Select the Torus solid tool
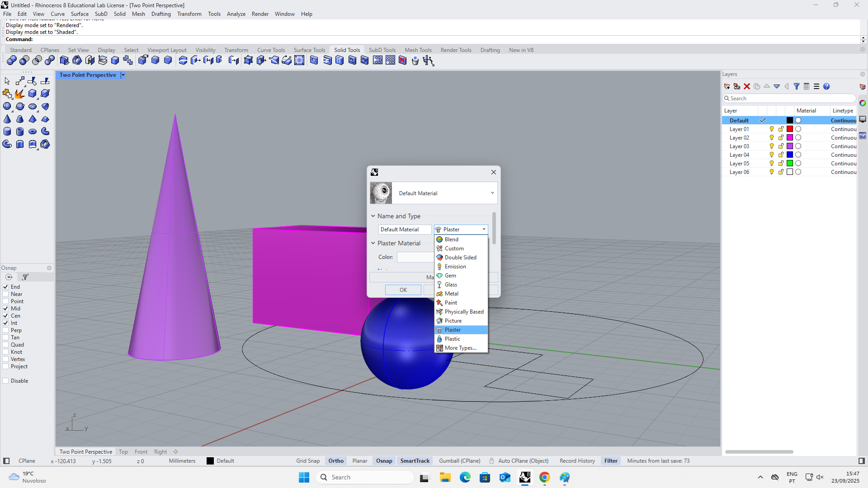 coord(33,131)
